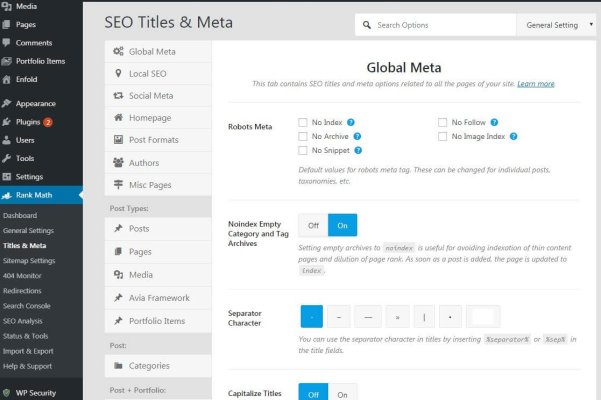601x400 pixels.
Task: Select the pipe separator character
Action: (x=424, y=316)
